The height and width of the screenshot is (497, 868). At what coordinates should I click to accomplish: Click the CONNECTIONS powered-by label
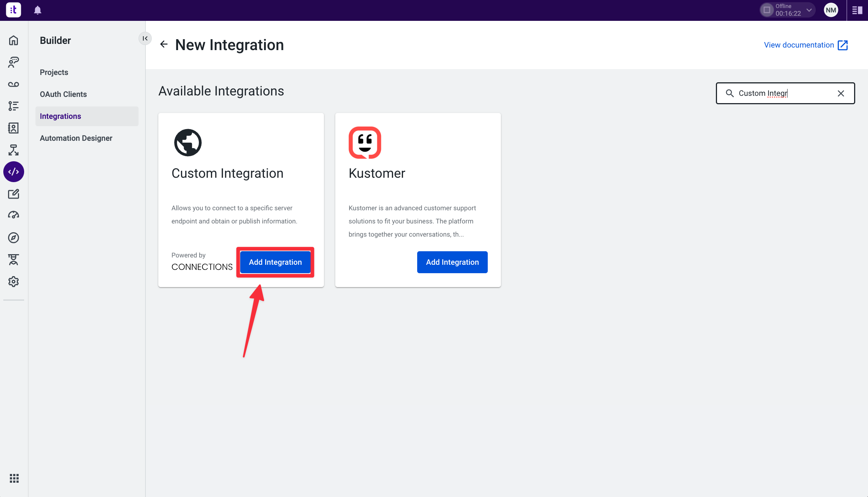coord(202,267)
